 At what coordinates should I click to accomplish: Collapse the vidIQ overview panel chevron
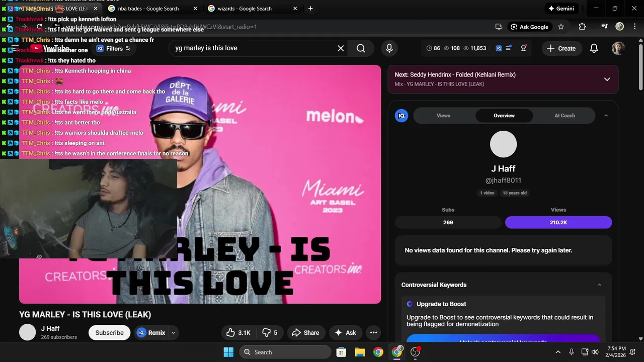[x=606, y=116]
